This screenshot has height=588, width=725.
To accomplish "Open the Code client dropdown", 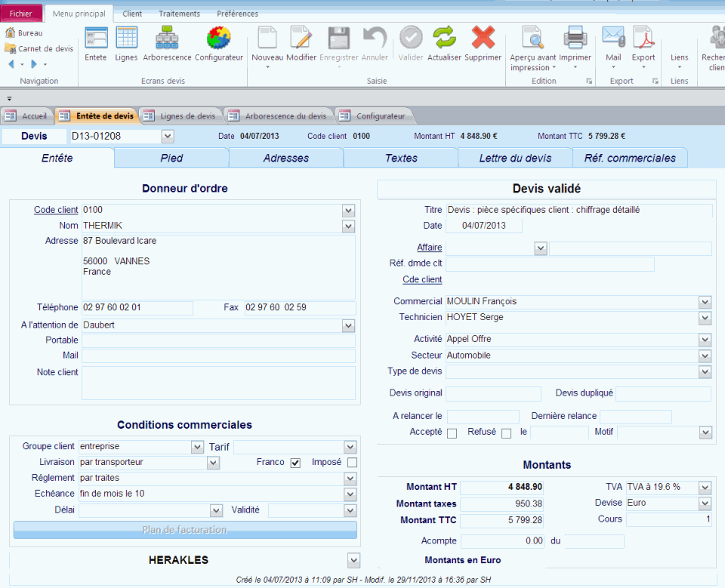I will point(348,211).
